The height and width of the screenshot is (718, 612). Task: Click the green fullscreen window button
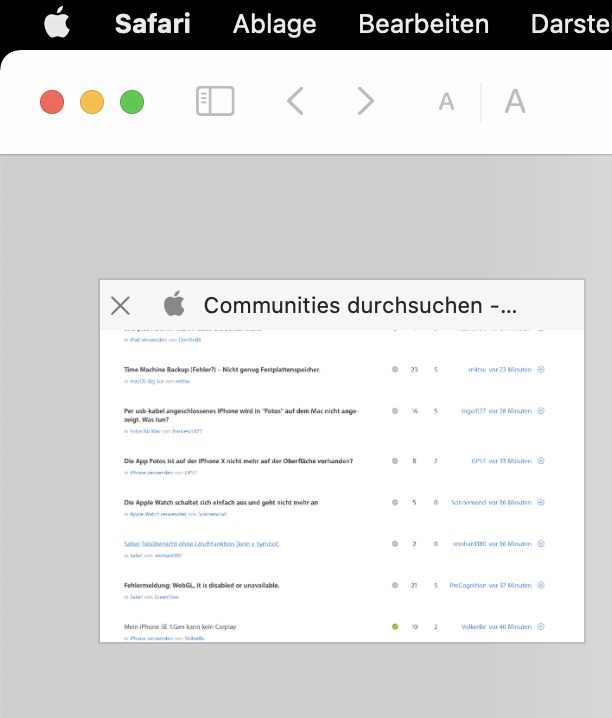pos(132,102)
